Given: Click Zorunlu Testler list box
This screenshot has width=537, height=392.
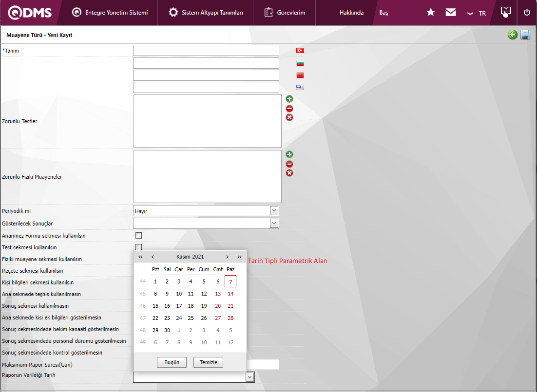Looking at the screenshot, I should coord(207,121).
